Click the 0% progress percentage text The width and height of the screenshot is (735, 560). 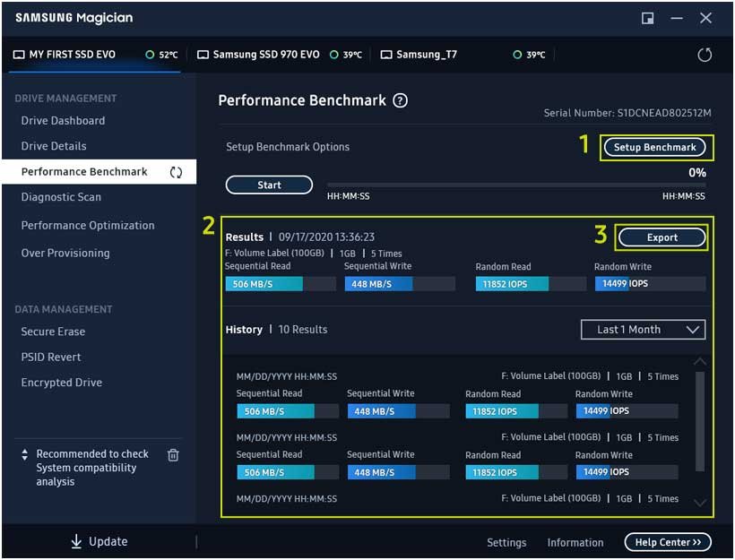tap(697, 172)
